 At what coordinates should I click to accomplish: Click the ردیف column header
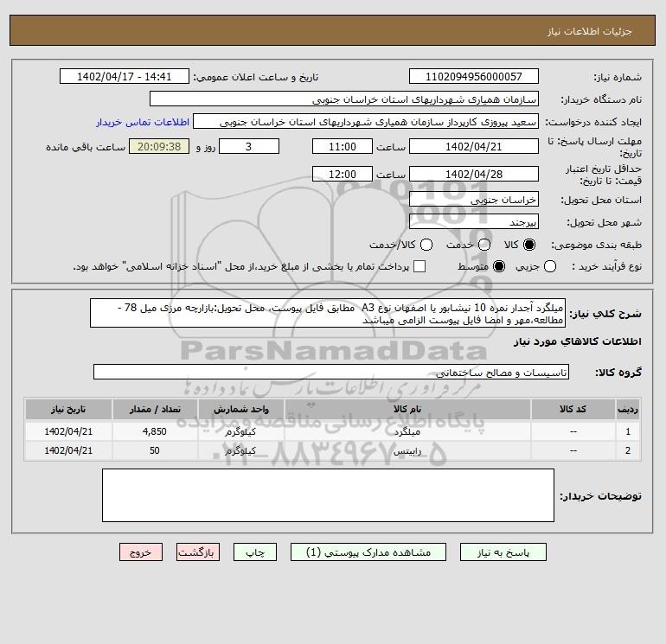point(628,409)
